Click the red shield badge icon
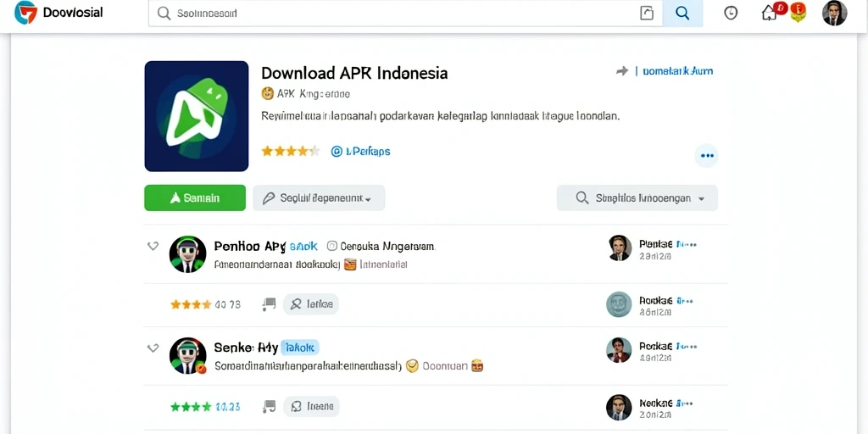 [798, 12]
